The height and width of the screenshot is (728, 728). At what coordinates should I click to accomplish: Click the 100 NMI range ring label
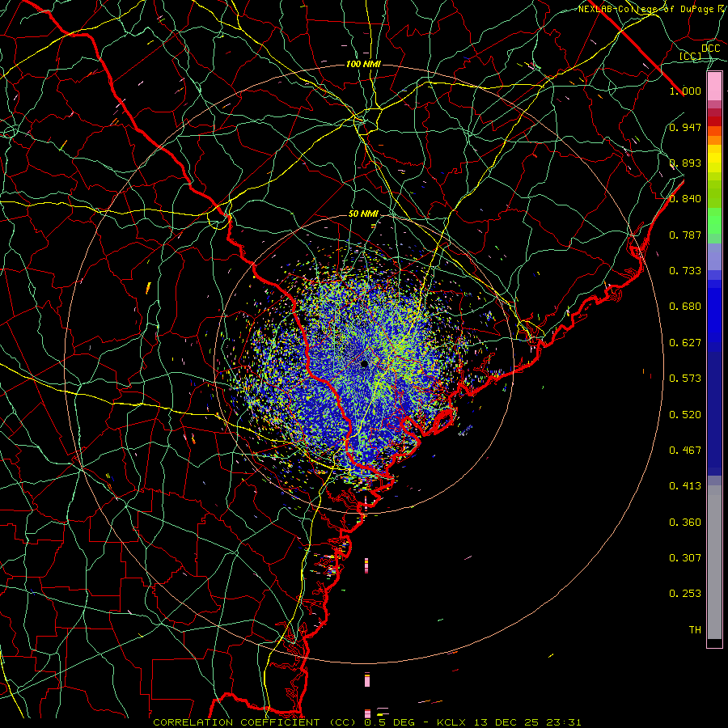363,64
